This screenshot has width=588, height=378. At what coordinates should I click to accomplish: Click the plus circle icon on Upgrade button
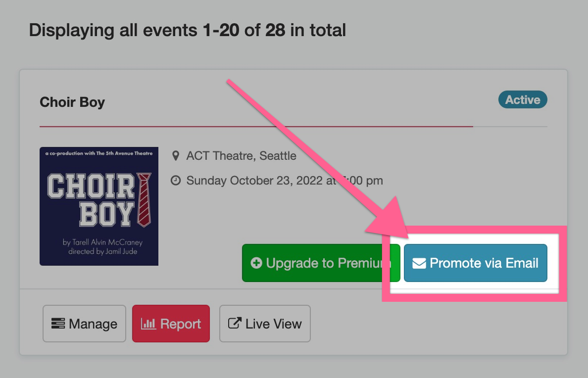coord(256,263)
